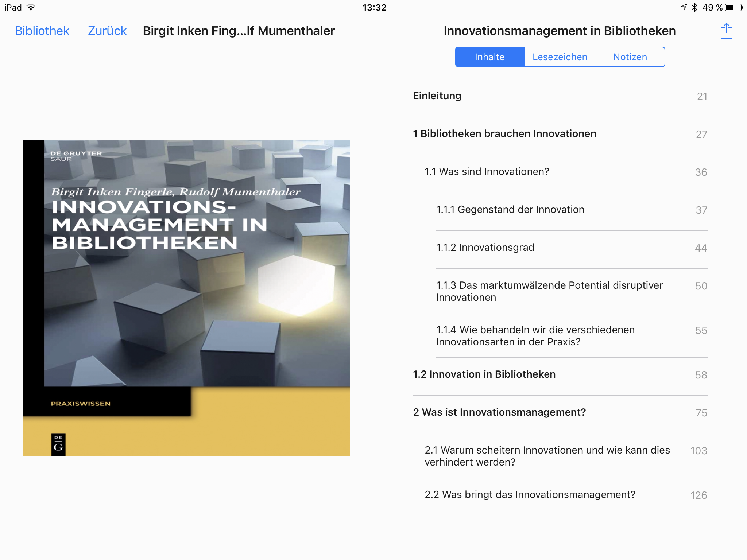
Task: Select the Inhalte tab
Action: (489, 57)
